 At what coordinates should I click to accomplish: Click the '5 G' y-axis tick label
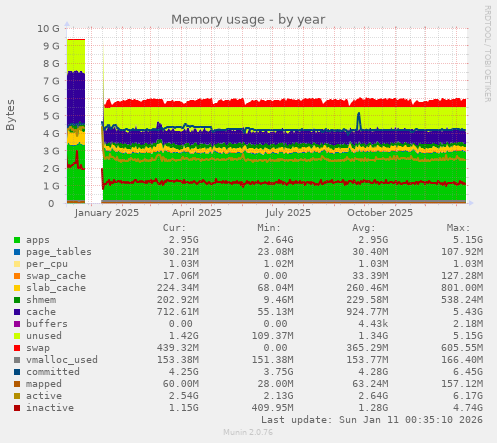click(x=51, y=116)
